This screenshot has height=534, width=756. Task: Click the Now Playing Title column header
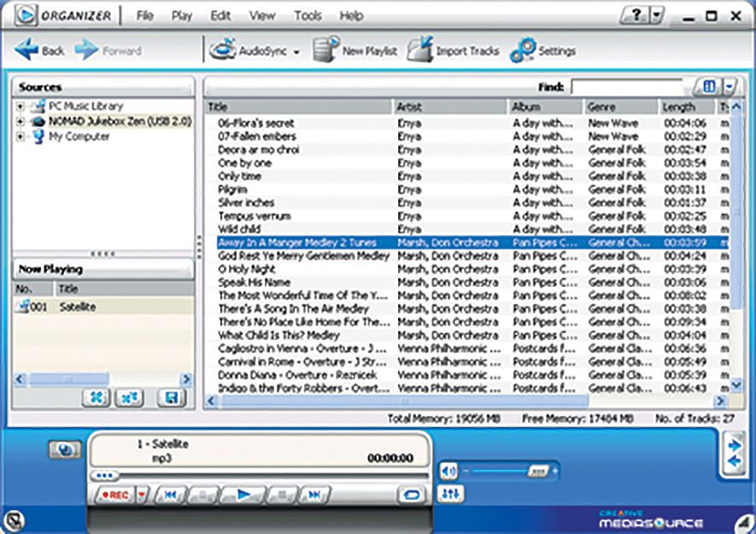124,289
